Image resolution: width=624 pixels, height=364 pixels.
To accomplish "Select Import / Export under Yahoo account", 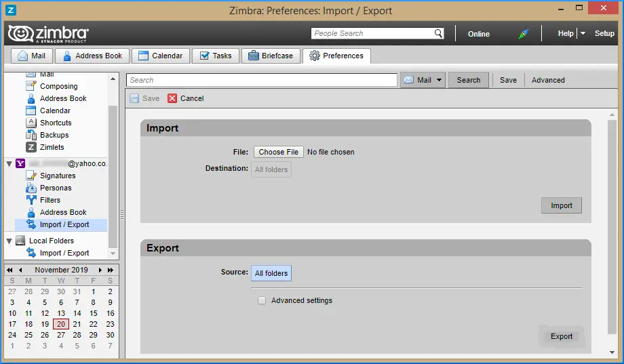I will click(x=61, y=225).
